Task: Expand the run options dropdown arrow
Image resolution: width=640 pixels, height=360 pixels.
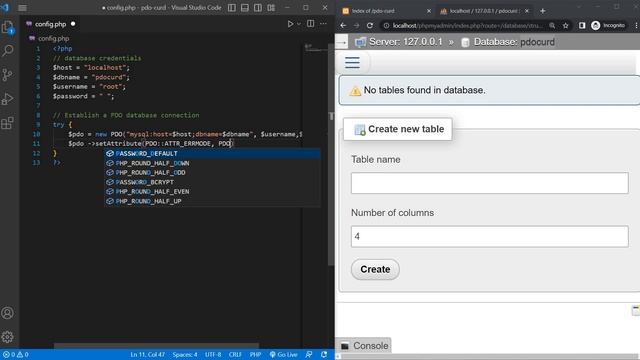Action: pyautogui.click(x=299, y=24)
